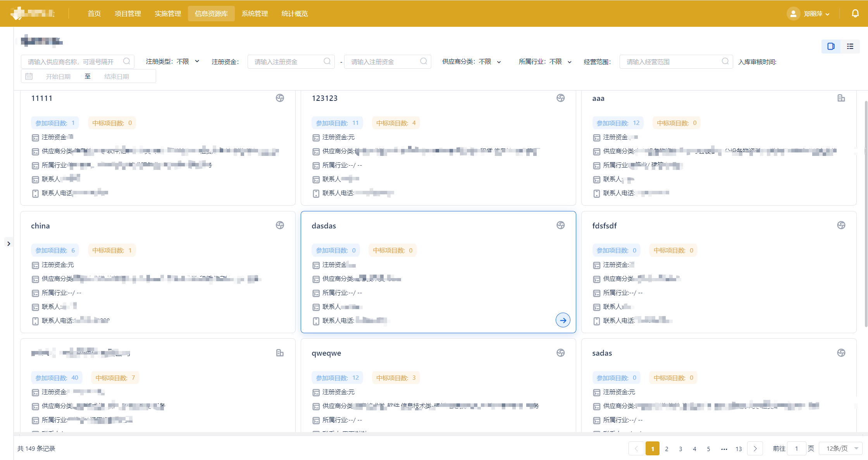
Task: Switch to list view layout
Action: click(850, 46)
